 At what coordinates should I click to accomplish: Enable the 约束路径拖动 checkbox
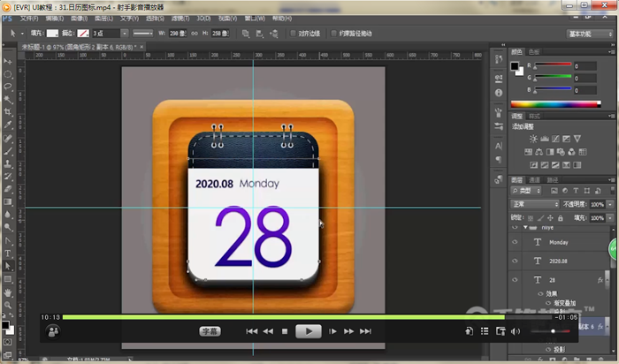click(334, 33)
